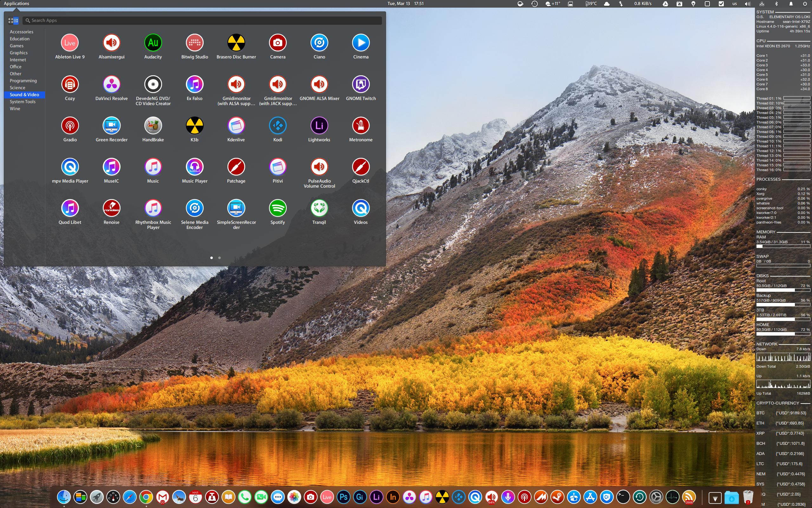Open Patchage
The image size is (812, 508).
point(236,171)
